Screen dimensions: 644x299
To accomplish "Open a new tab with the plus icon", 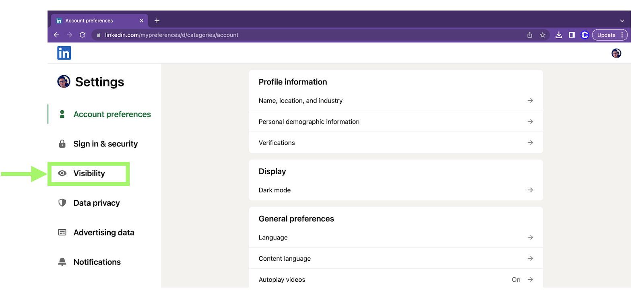I will click(157, 21).
